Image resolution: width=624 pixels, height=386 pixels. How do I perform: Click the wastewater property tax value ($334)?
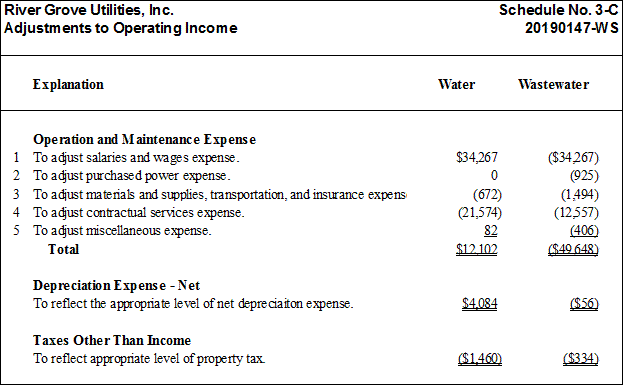pos(581,359)
